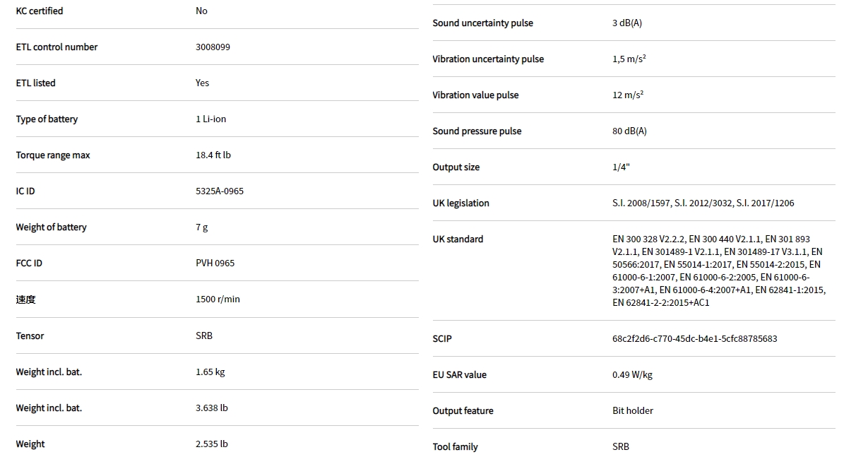Click the IC ID value 5325A-0965
868x457 pixels.
(220, 191)
